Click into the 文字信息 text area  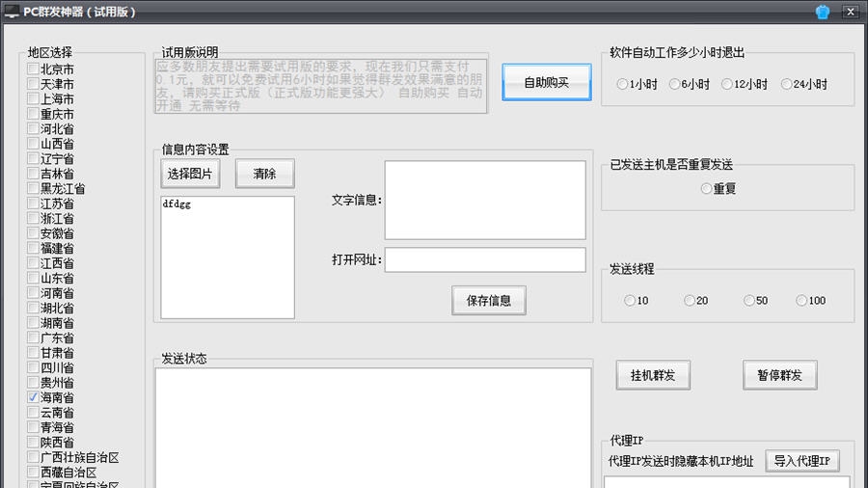pyautogui.click(x=485, y=200)
